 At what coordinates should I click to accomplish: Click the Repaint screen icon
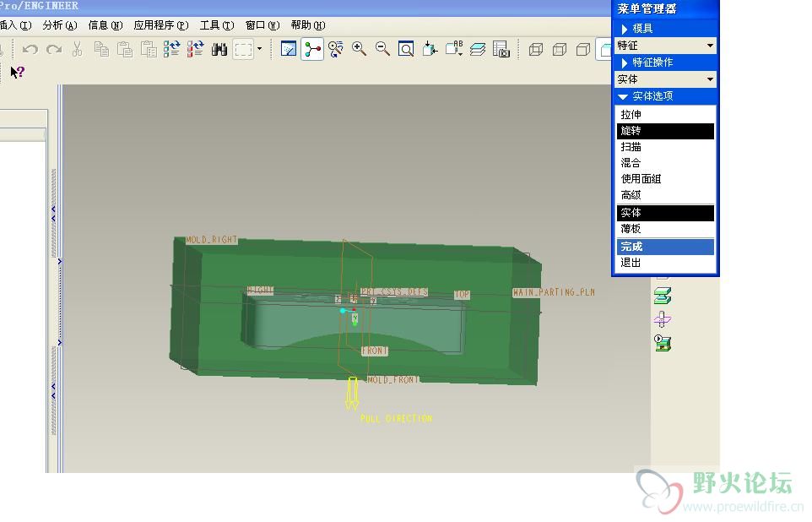pos(289,49)
